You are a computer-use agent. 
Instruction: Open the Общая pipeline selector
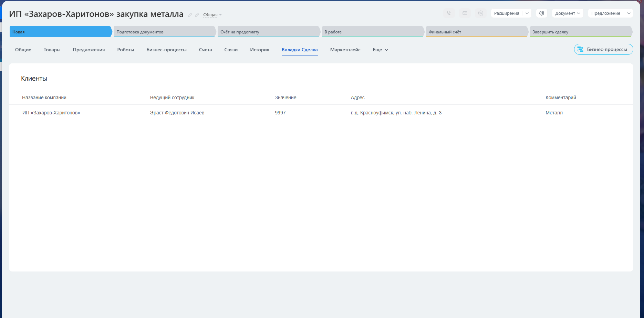212,15
